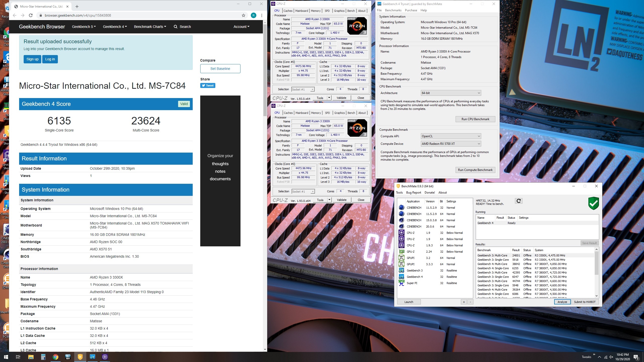This screenshot has height=362, width=644.
Task: Open Chrome three-dot menu
Action: pos(262,15)
